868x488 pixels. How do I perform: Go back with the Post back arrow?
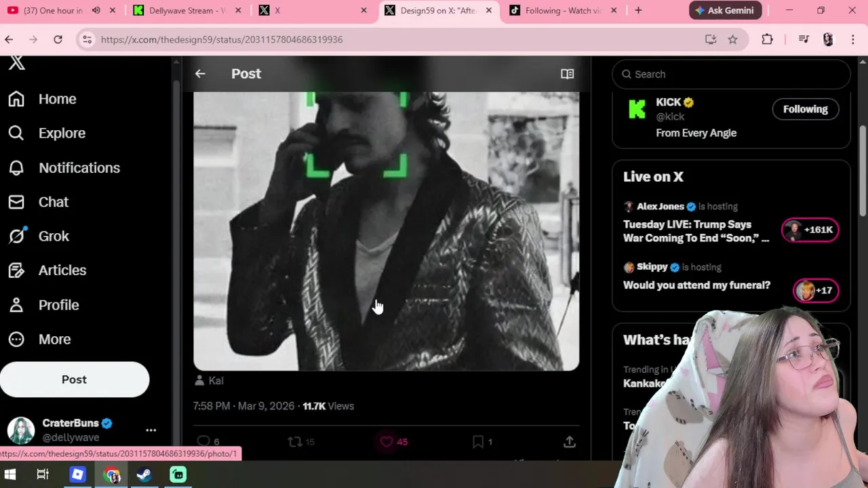(x=200, y=74)
